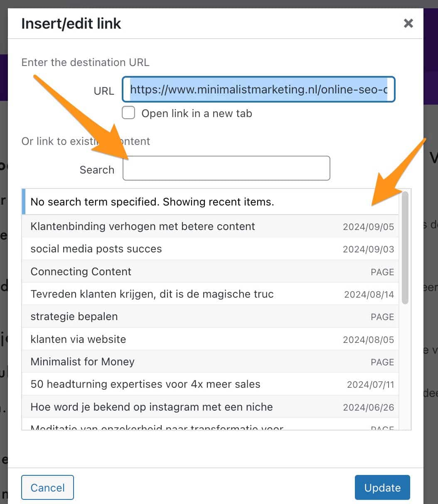The height and width of the screenshot is (504, 438).
Task: Select the post "Klantenbinding verhogen met betere content"
Action: [143, 227]
